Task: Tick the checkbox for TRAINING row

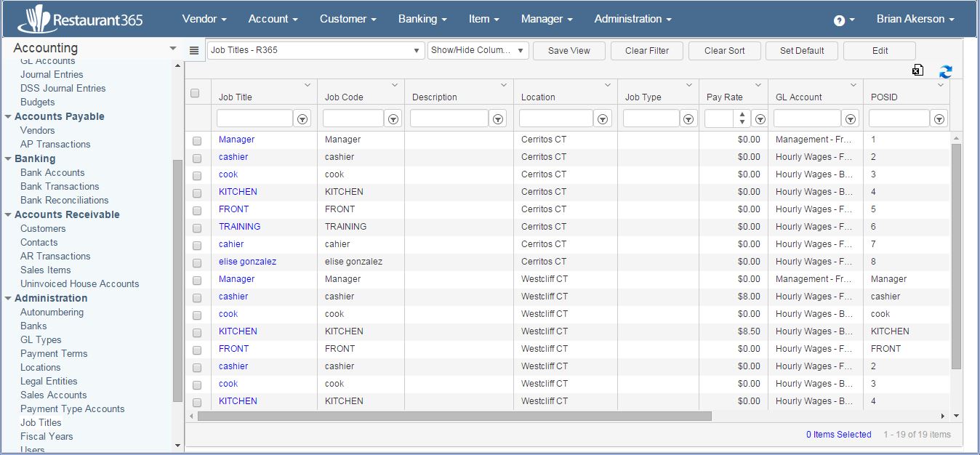Action: (197, 227)
